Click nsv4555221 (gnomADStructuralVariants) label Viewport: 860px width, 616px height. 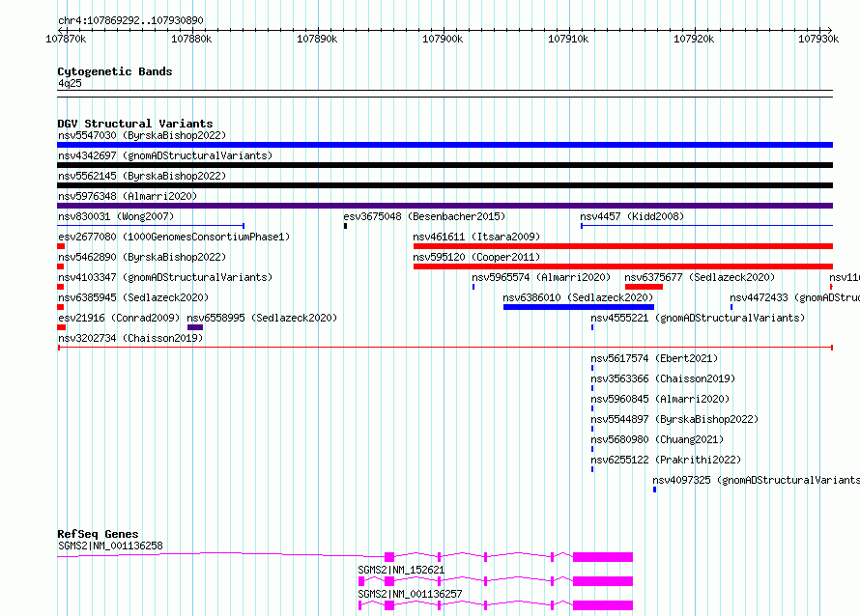[698, 318]
